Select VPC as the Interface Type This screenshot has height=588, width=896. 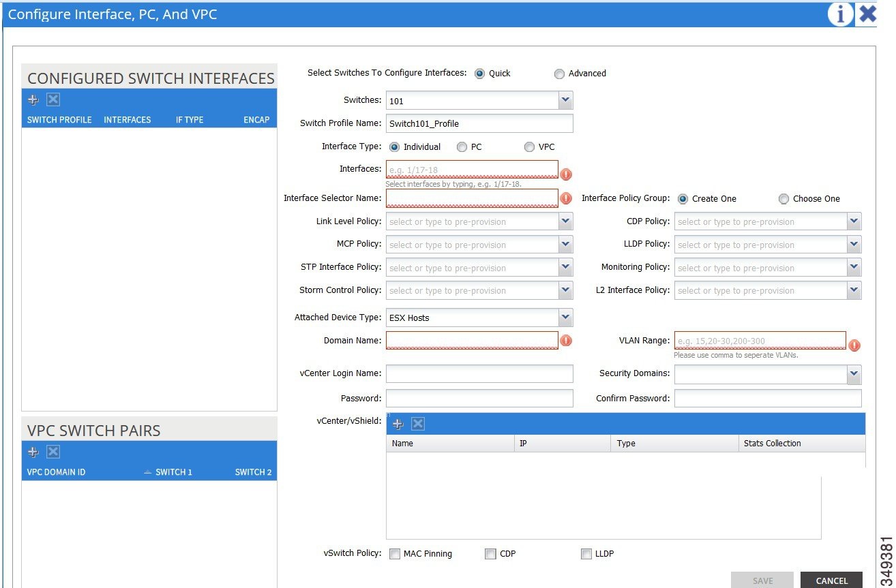pyautogui.click(x=529, y=146)
